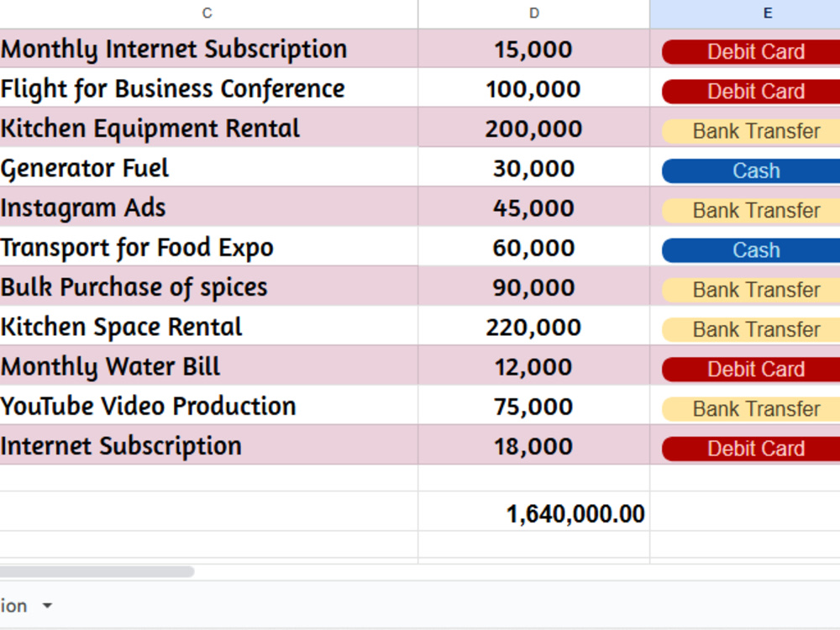The height and width of the screenshot is (630, 840).
Task: Select the 'Monthly Water Bill' cell
Action: 209,365
